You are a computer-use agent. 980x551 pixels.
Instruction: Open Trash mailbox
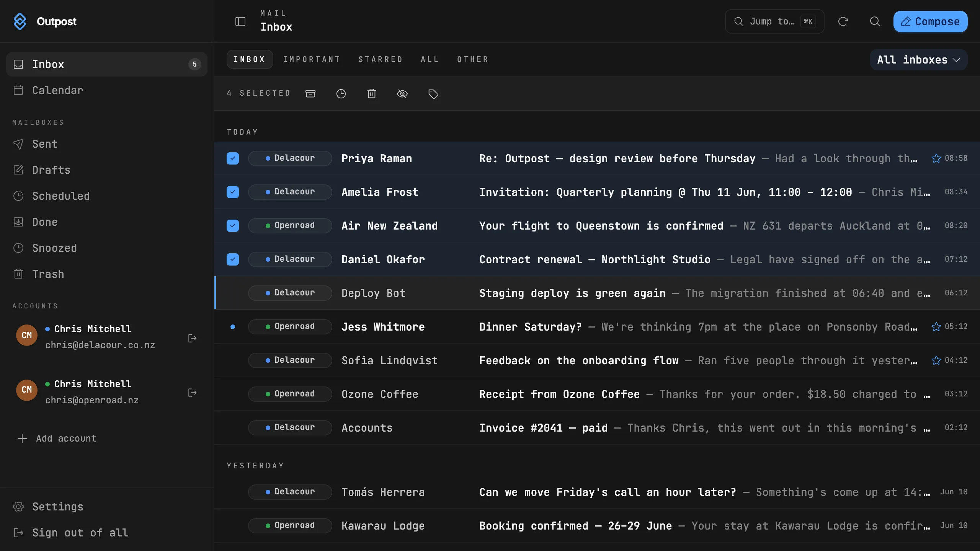tap(107, 274)
